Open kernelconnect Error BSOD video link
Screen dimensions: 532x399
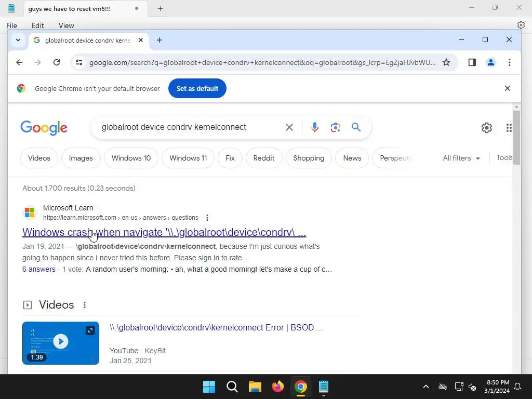[216, 328]
